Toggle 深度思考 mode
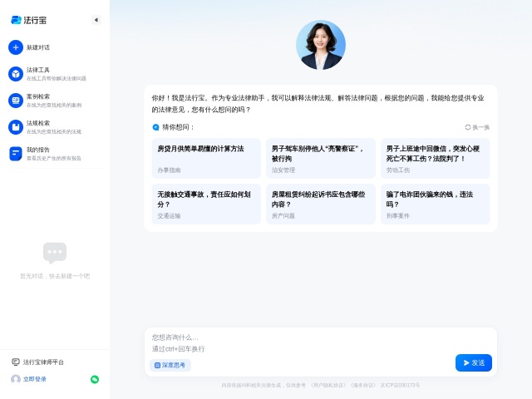This screenshot has height=399, width=532. pyautogui.click(x=170, y=365)
